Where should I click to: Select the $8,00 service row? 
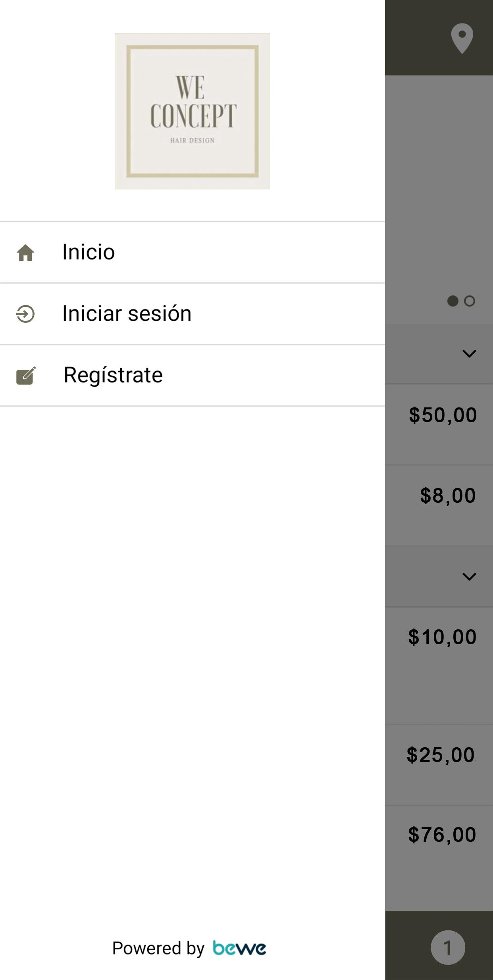(439, 505)
